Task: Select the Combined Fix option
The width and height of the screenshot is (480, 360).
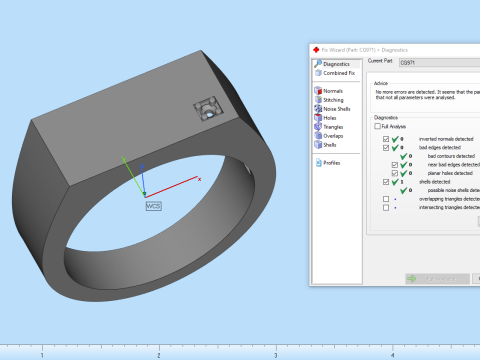Action: pos(335,73)
